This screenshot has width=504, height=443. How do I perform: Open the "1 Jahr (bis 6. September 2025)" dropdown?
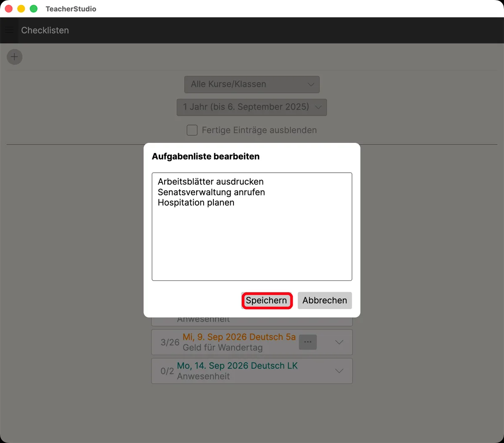pos(252,107)
